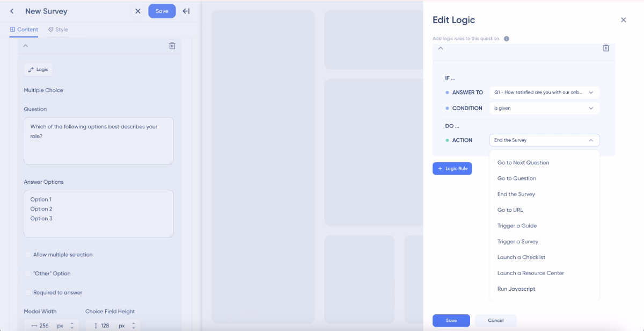Close the ACTION dropdown showing End the Survey

pyautogui.click(x=544, y=140)
